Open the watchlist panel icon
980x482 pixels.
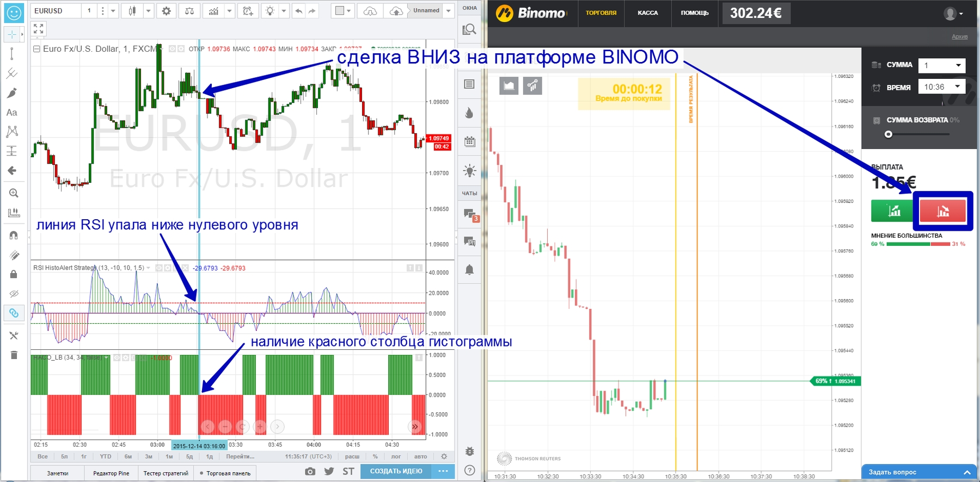click(x=469, y=84)
